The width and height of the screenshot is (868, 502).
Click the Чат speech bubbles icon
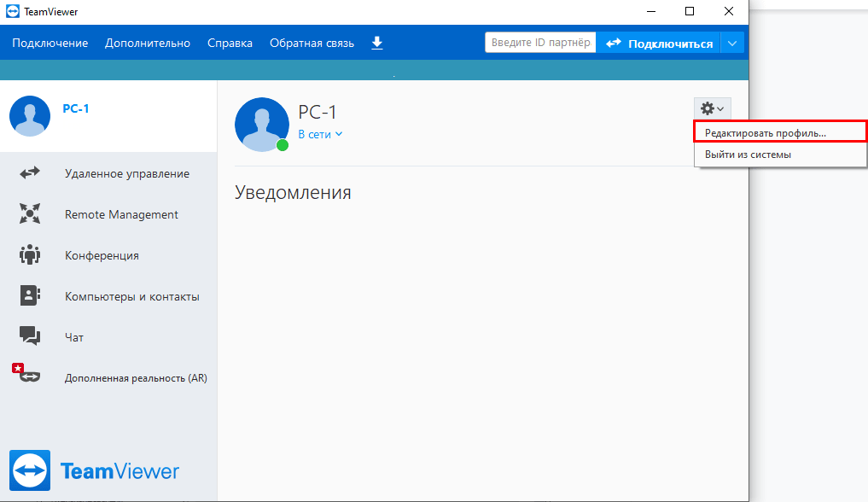pyautogui.click(x=30, y=336)
